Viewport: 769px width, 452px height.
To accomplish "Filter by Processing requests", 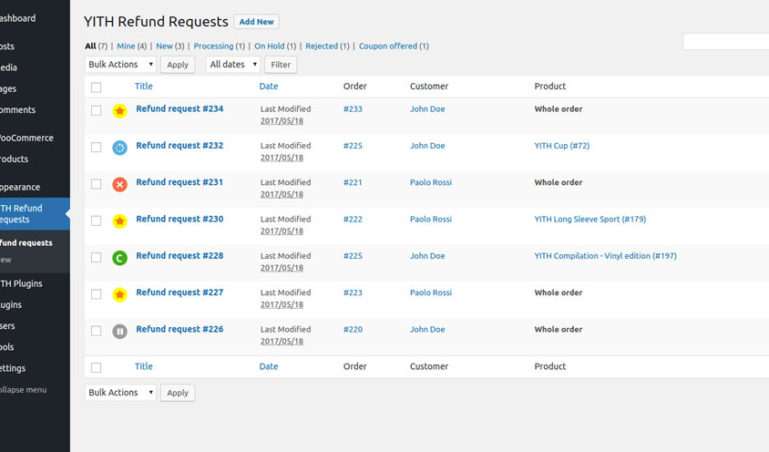I will tap(213, 46).
